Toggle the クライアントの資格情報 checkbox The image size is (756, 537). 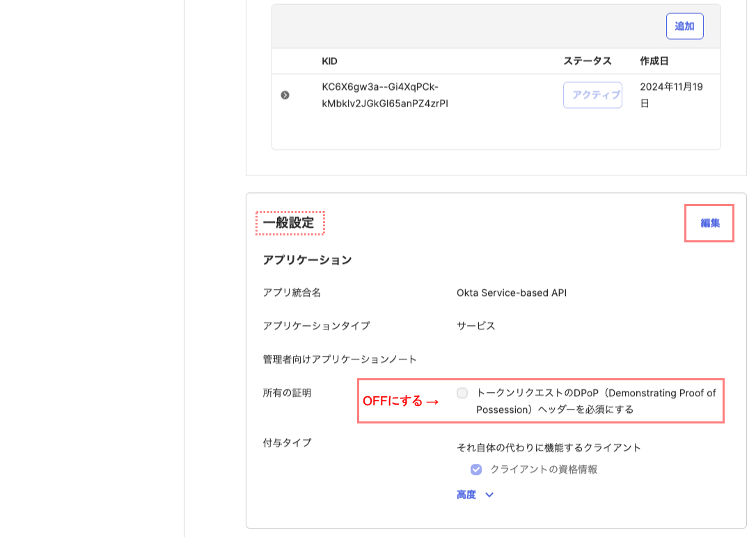click(x=476, y=469)
